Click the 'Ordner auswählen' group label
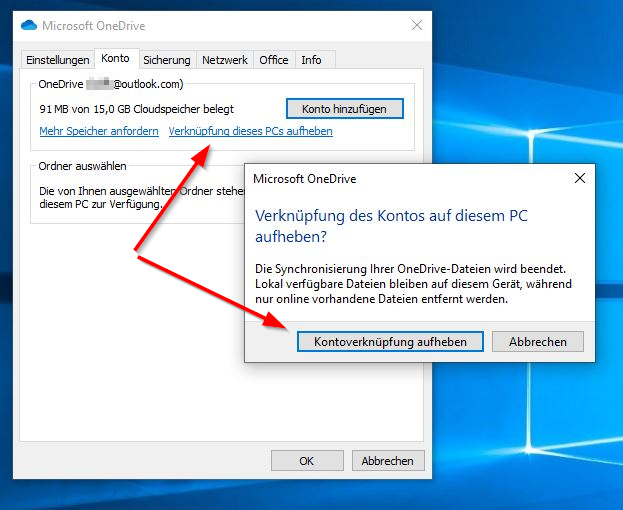Image resolution: width=623 pixels, height=510 pixels. click(82, 166)
